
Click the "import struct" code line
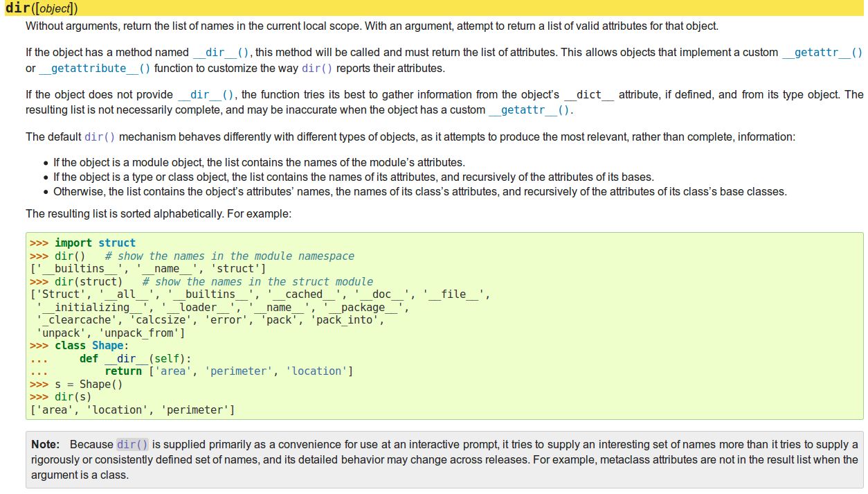click(x=95, y=242)
